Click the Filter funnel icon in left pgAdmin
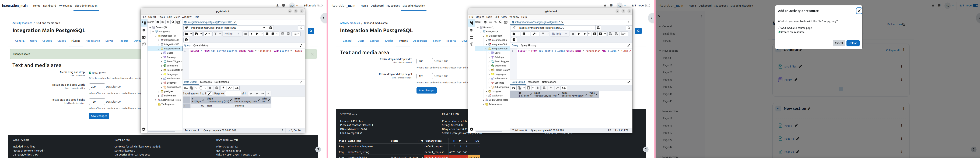Viewport: 980px width, 158px height. point(215,34)
